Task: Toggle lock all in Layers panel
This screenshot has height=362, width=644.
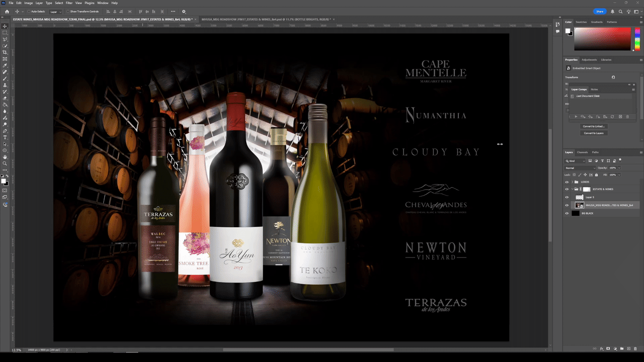Action: coord(597,174)
